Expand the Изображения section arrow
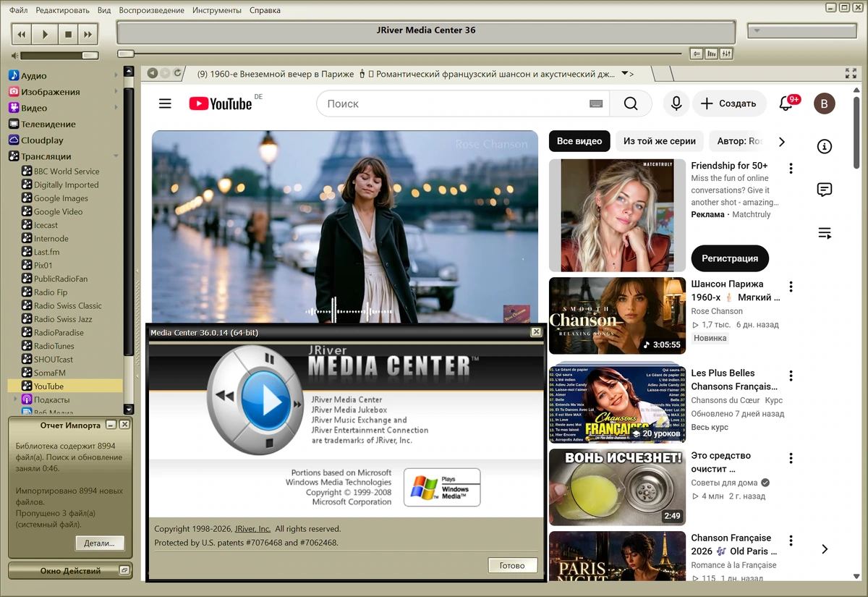The height and width of the screenshot is (597, 868). pyautogui.click(x=116, y=91)
